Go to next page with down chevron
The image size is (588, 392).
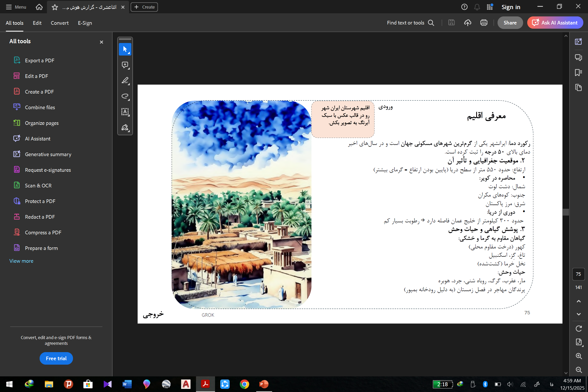point(579,314)
